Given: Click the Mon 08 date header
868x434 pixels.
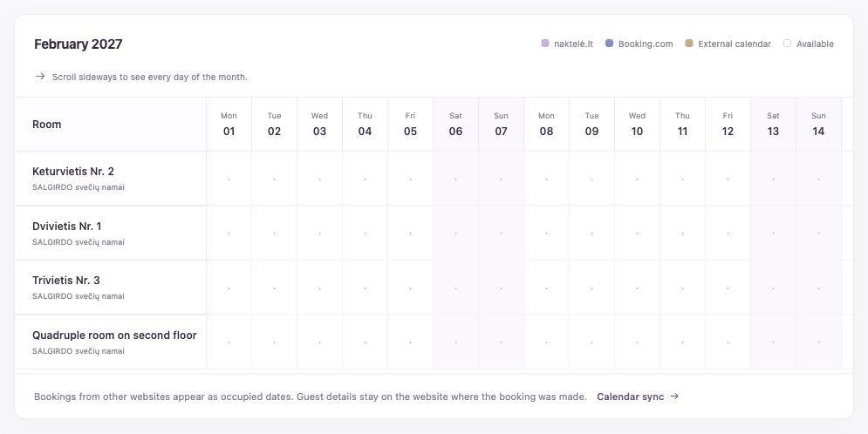Looking at the screenshot, I should coord(547,125).
